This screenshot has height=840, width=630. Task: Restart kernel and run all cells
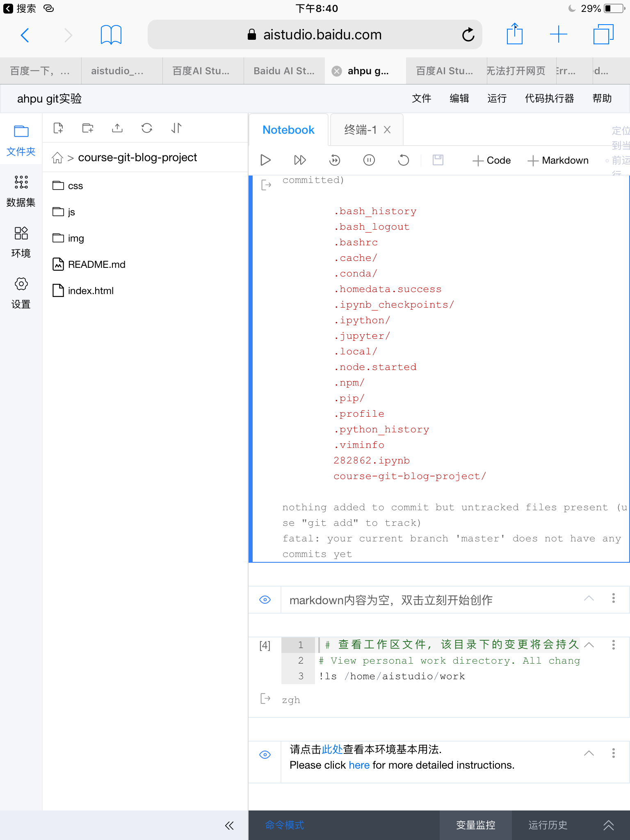coord(335,160)
